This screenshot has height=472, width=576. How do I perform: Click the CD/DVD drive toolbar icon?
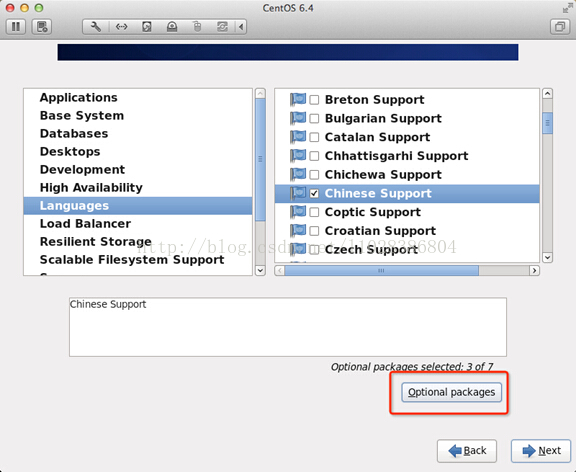coord(172,27)
